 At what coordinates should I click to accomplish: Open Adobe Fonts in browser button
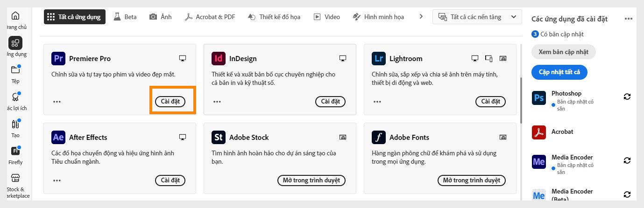pos(472,180)
